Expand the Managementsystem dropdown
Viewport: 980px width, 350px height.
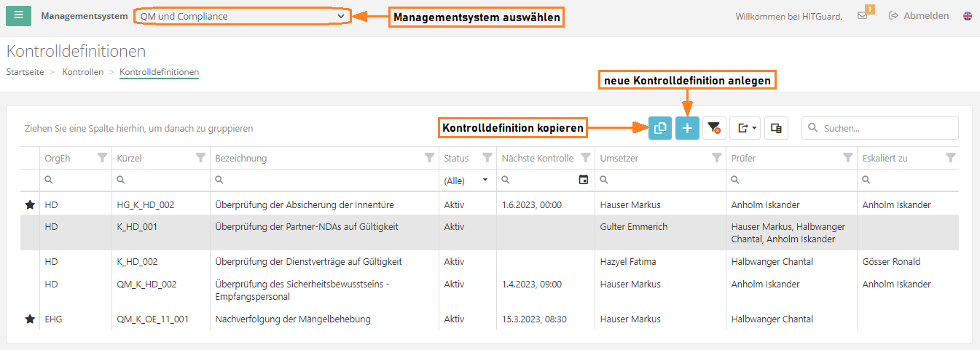click(x=243, y=16)
